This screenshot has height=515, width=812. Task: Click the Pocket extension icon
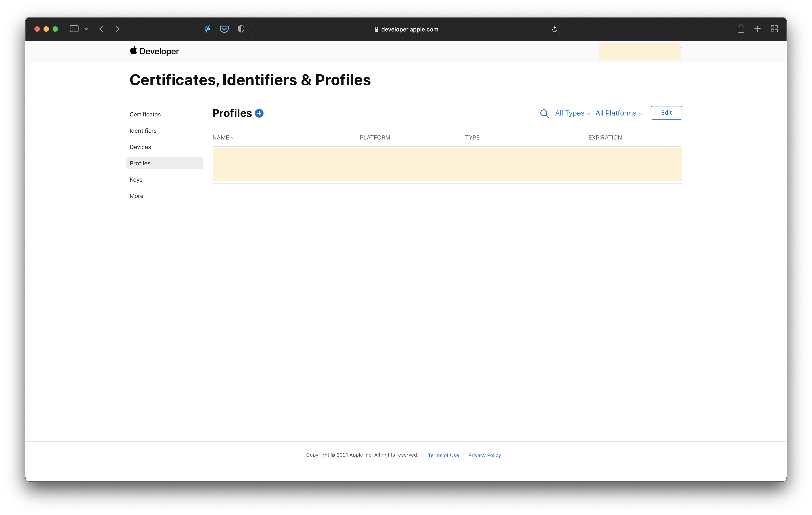click(224, 29)
